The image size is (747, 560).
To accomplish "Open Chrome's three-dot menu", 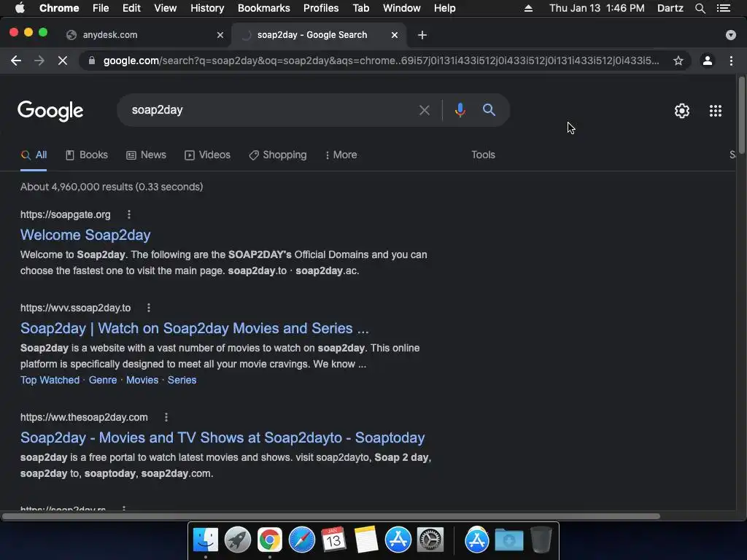I will click(x=731, y=61).
